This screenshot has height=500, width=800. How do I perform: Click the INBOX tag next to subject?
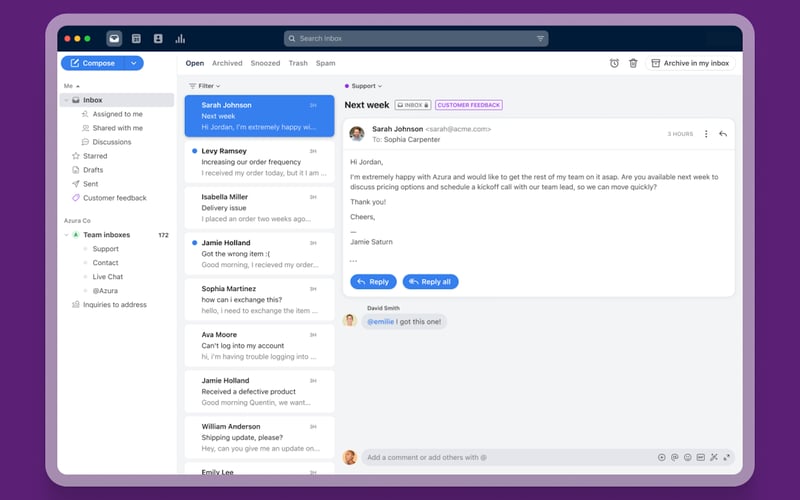click(413, 105)
